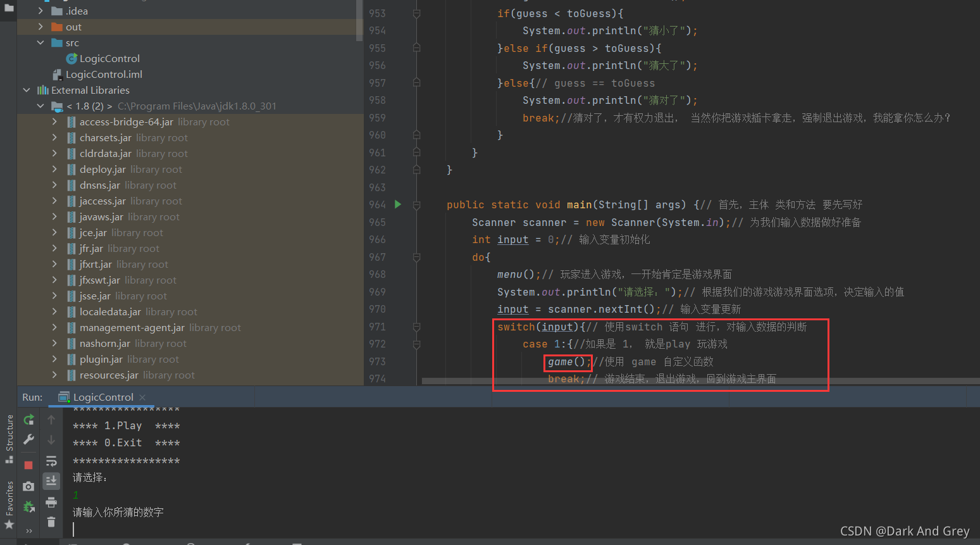Fold the switch block at line 971
The width and height of the screenshot is (980, 545).
tap(416, 327)
